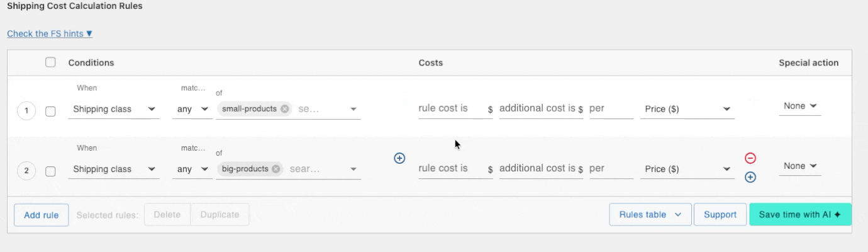Open the Shipping class dropdown in rule 1

pos(113,109)
